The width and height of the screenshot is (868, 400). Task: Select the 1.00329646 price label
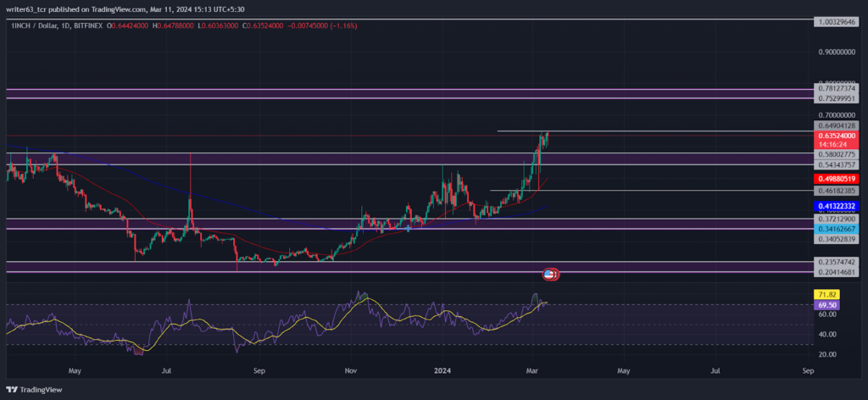pos(837,22)
